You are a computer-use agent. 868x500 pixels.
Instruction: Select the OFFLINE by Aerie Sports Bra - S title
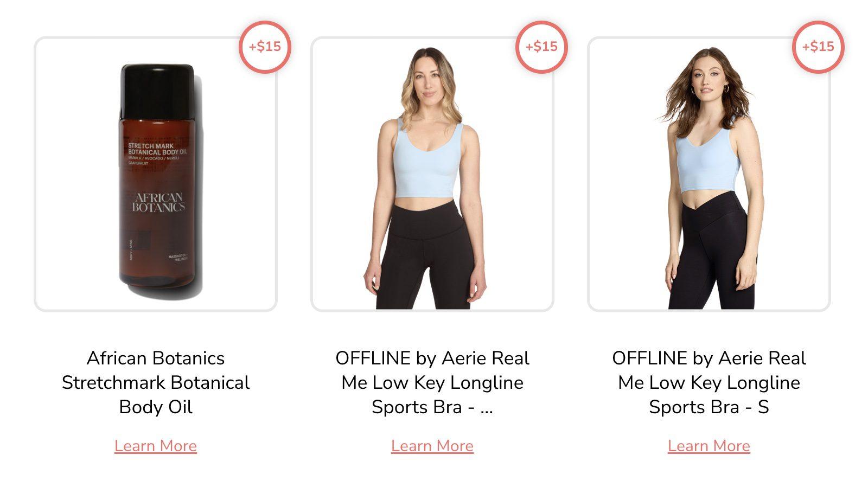(x=709, y=382)
